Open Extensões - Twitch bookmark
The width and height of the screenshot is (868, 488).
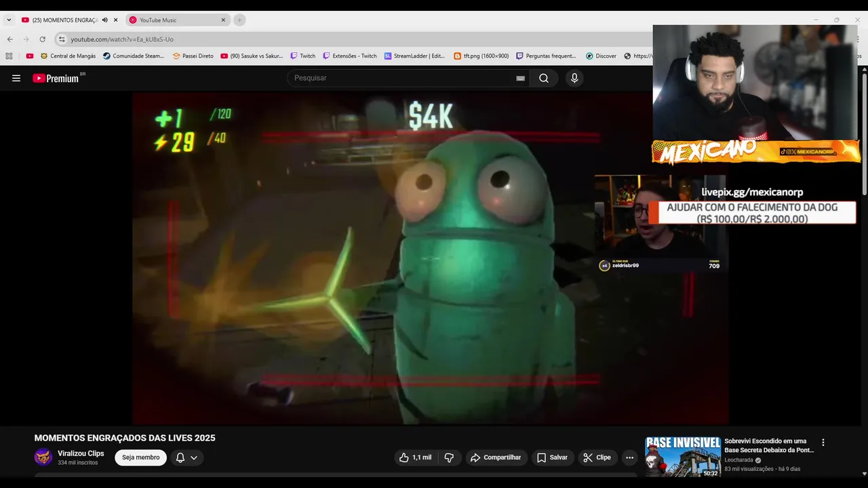click(x=350, y=56)
